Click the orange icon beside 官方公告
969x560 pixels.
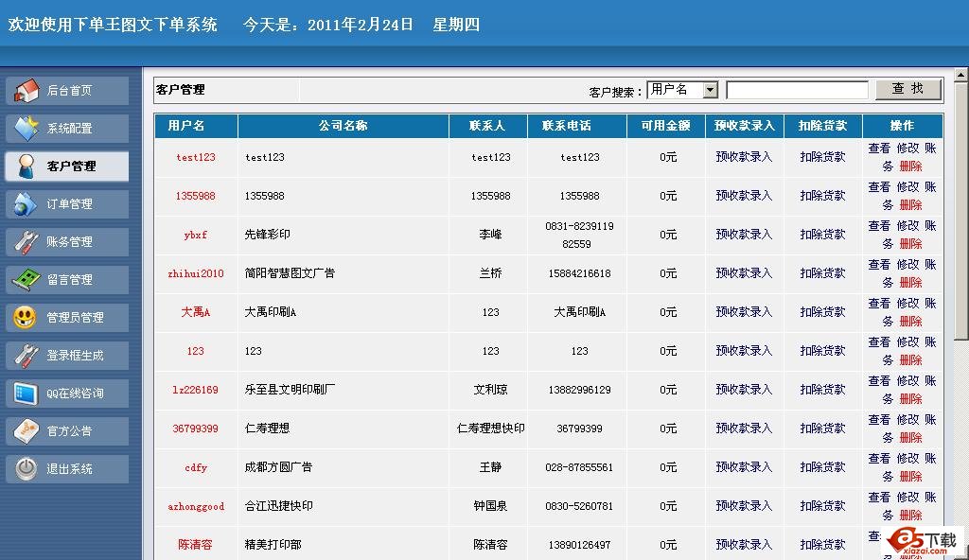[x=26, y=430]
